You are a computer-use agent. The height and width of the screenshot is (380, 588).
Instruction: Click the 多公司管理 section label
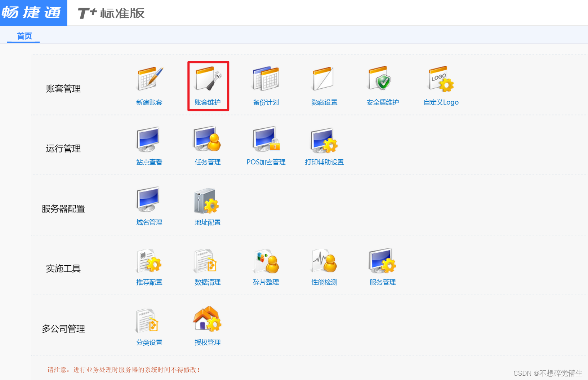[63, 329]
